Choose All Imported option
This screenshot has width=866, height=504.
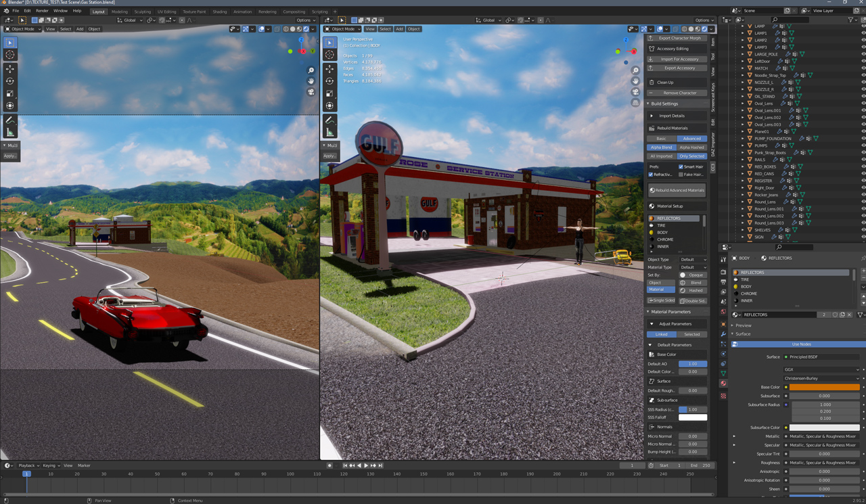tap(661, 156)
